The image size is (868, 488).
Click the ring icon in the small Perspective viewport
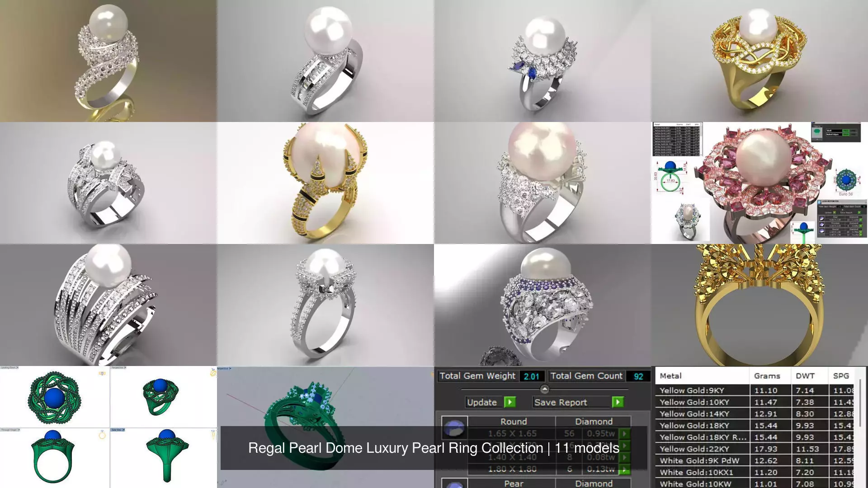(213, 373)
